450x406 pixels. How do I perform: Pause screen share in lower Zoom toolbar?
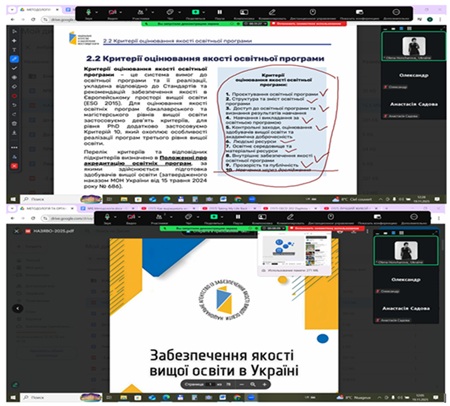(238, 217)
